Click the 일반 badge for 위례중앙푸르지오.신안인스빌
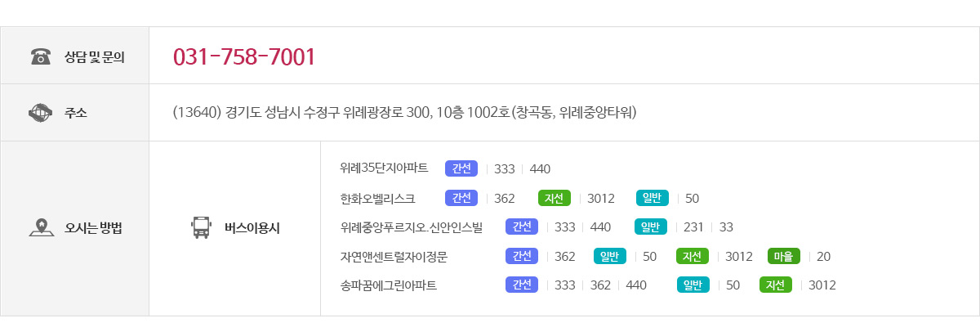The width and height of the screenshot is (980, 332). tap(651, 227)
